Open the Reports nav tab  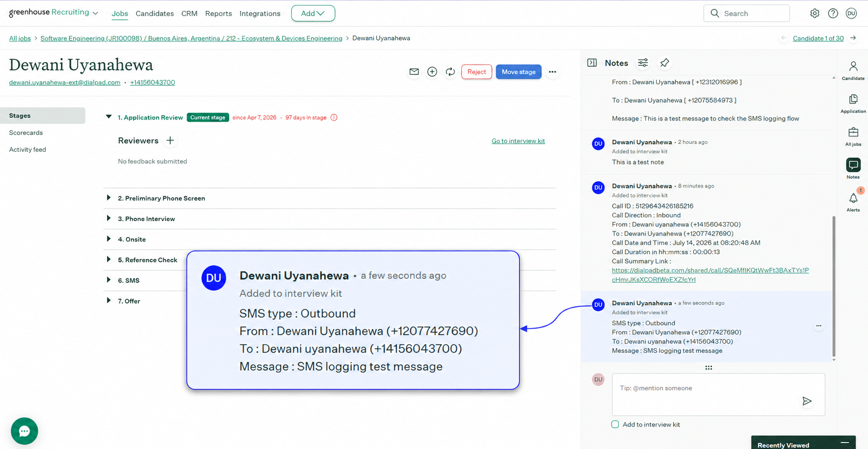coord(218,13)
